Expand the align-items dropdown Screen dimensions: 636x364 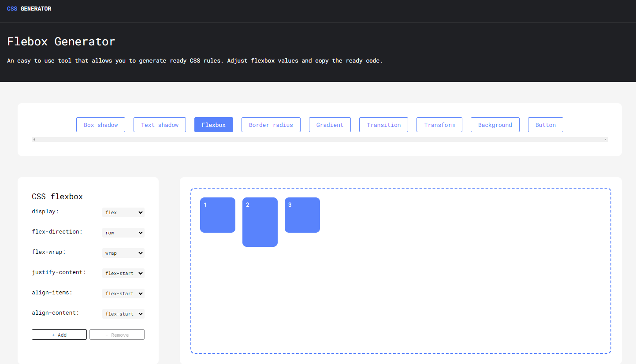(123, 293)
